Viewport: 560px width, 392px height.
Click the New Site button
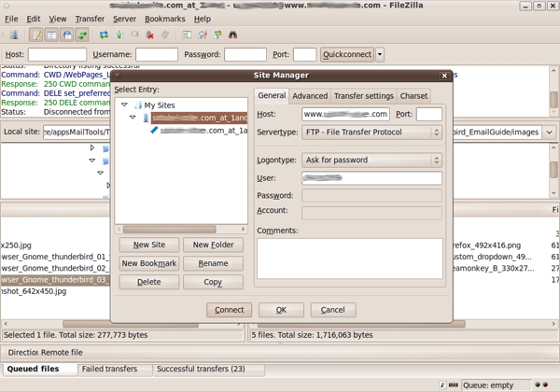[149, 245]
